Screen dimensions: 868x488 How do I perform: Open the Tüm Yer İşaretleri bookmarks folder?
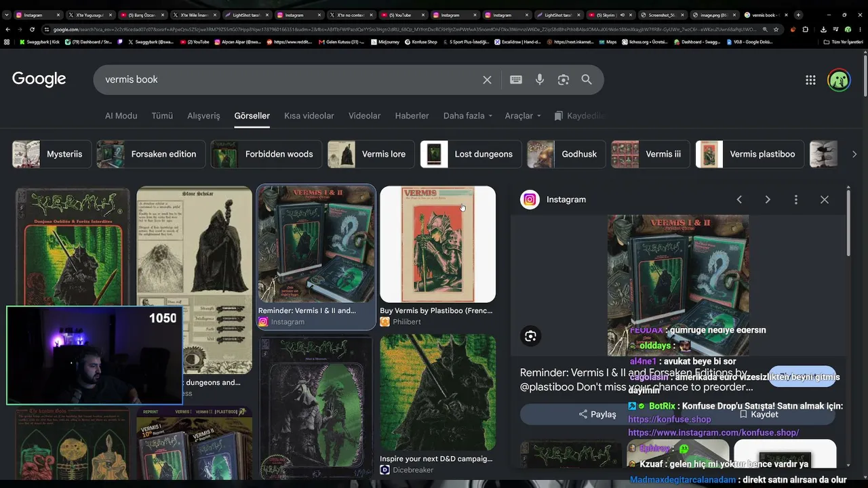[843, 42]
